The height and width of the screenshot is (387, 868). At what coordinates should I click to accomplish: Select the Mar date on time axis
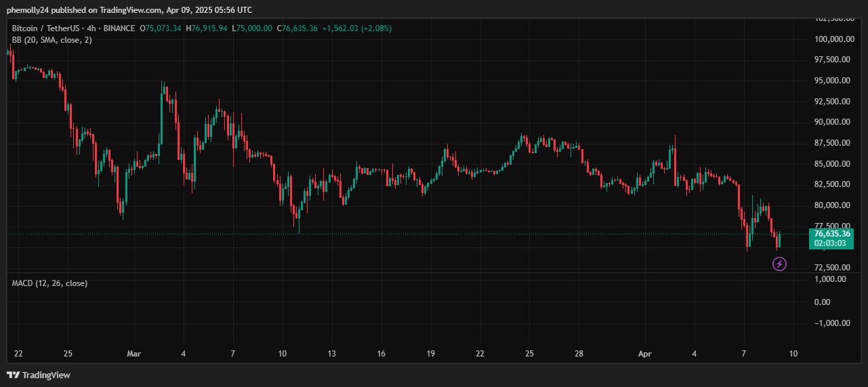pos(133,354)
